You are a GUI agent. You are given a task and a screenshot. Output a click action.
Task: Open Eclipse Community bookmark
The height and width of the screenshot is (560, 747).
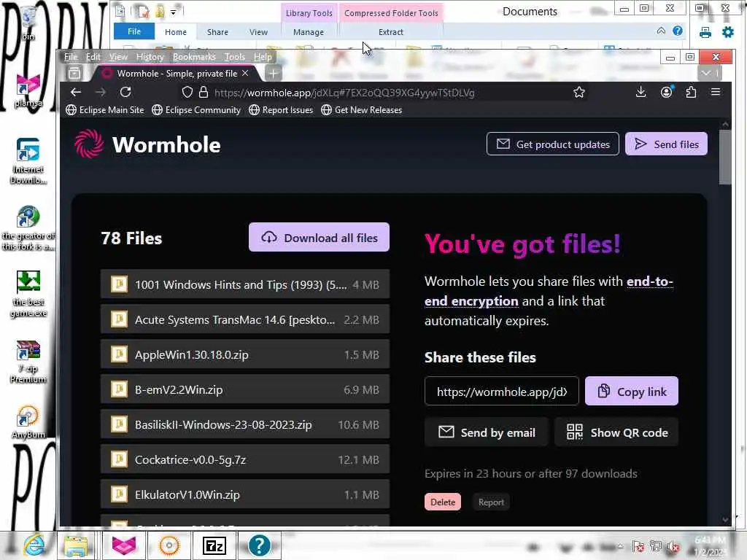point(196,110)
